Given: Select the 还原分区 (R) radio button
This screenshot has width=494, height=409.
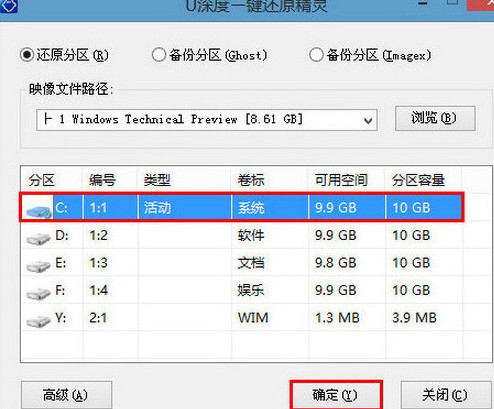Looking at the screenshot, I should tap(27, 55).
